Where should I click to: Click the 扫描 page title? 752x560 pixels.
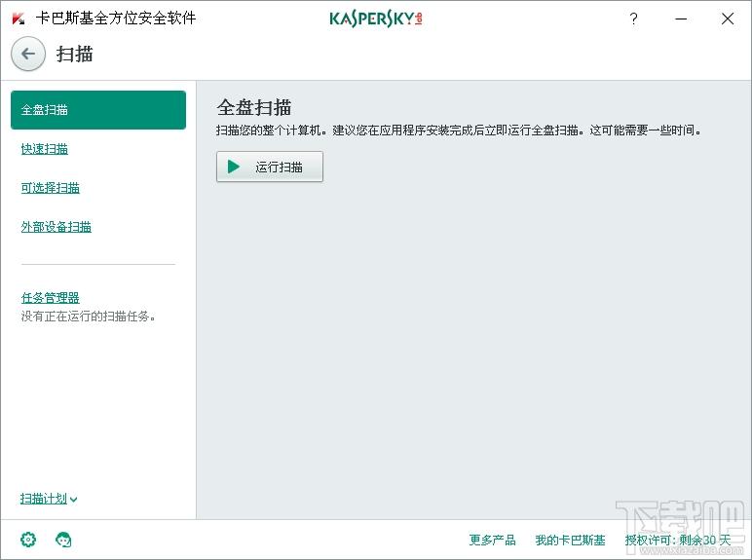pos(74,54)
